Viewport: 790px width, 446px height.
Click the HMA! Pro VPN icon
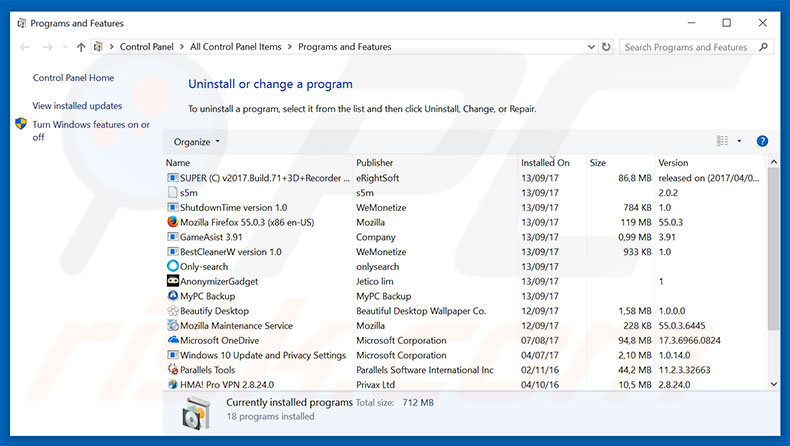pyautogui.click(x=172, y=384)
